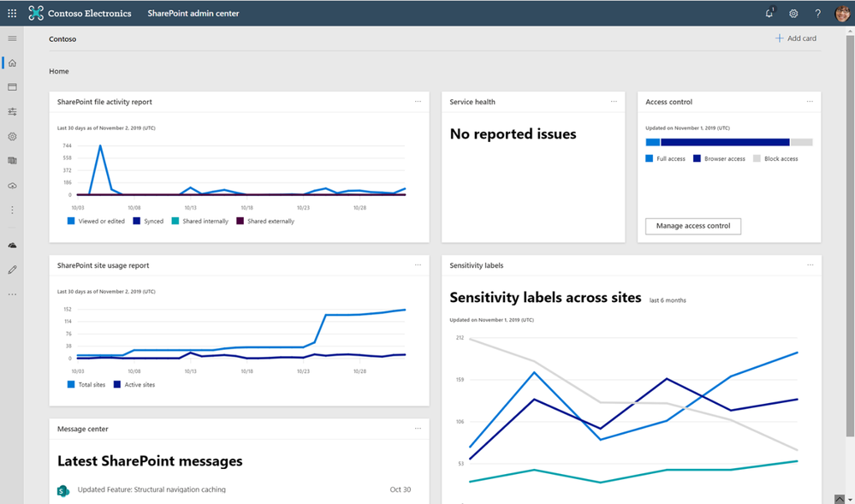Click the SharePoint site usage report title
Viewport: 855px width, 504px height.
coord(103,265)
